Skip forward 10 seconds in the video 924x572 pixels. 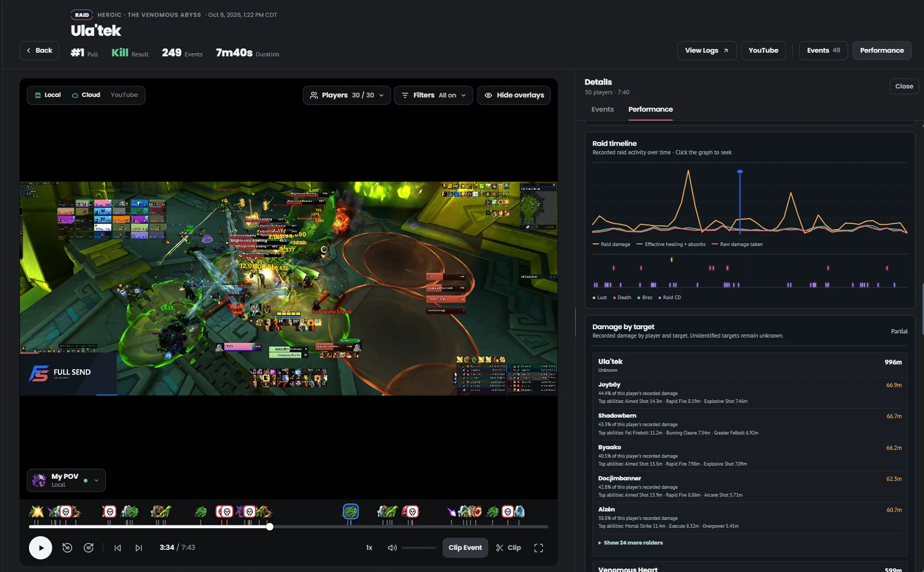click(x=89, y=548)
